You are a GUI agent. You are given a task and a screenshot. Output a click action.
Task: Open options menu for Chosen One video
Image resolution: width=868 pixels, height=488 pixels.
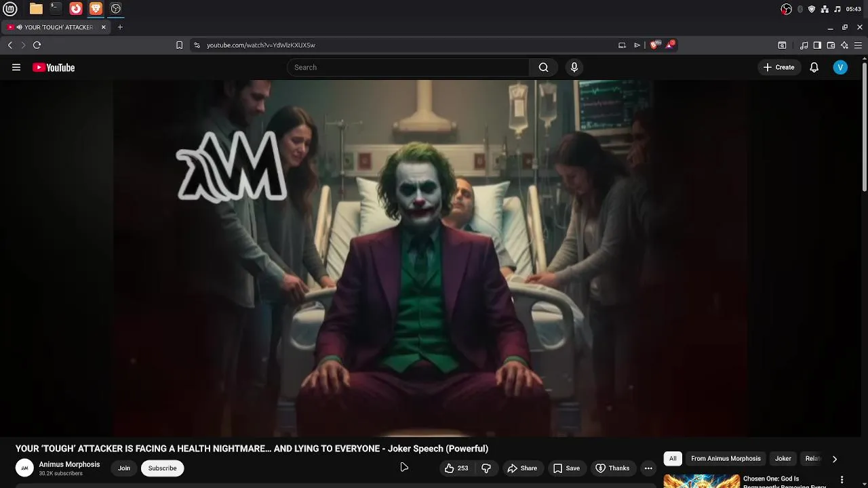click(842, 480)
